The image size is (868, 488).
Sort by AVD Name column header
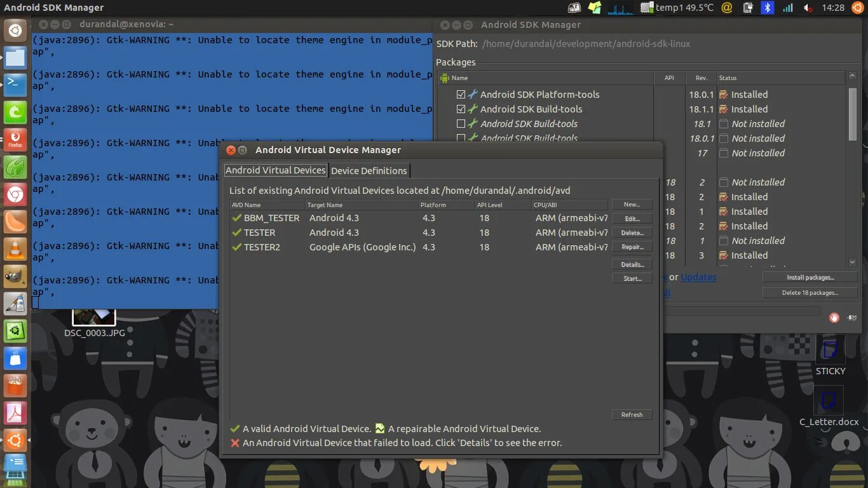point(267,205)
